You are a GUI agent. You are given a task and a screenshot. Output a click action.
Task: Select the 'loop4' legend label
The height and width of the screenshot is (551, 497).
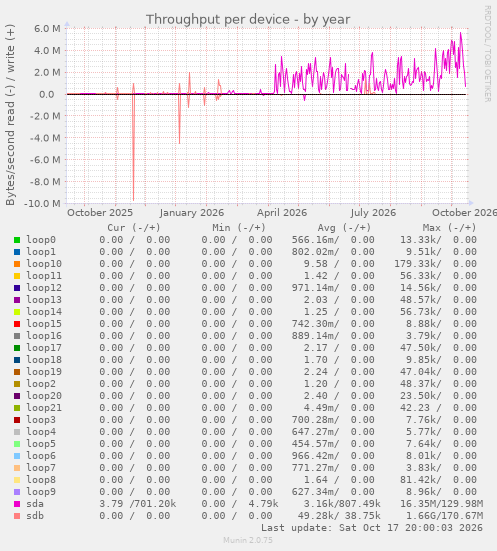pos(41,432)
